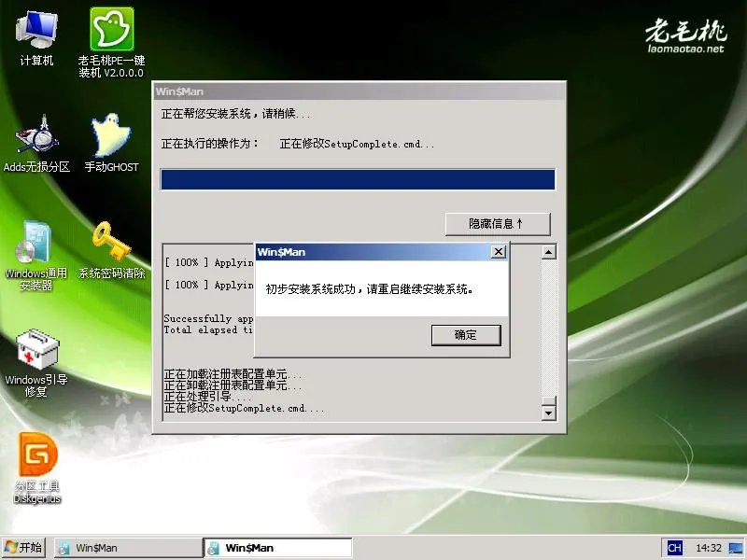Screen dimensions: 747x560
Task: Click the log scrollbar up arrow
Action: [x=546, y=252]
